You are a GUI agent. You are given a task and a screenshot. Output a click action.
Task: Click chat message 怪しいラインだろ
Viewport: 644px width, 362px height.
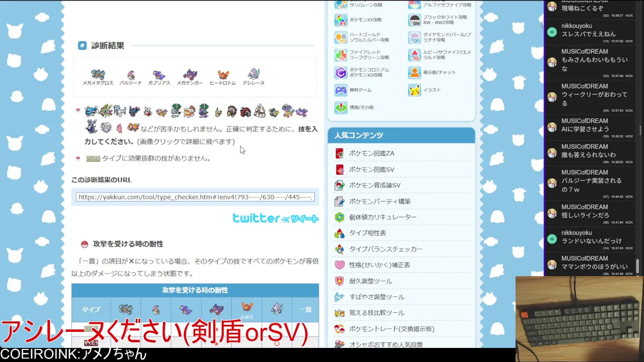pos(585,215)
